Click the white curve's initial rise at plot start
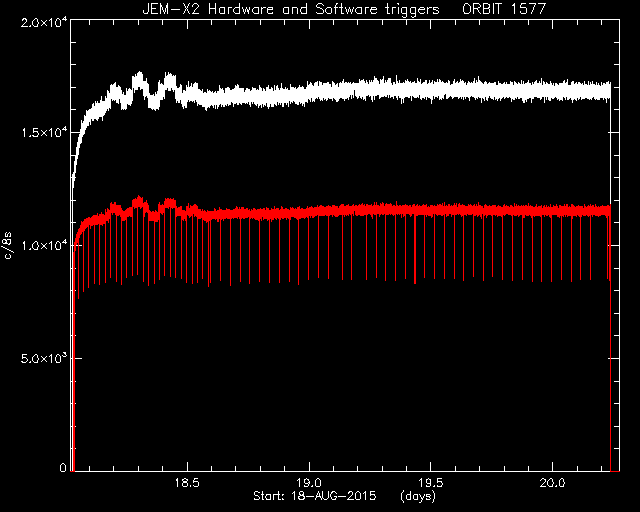640x512 pixels. point(78,147)
